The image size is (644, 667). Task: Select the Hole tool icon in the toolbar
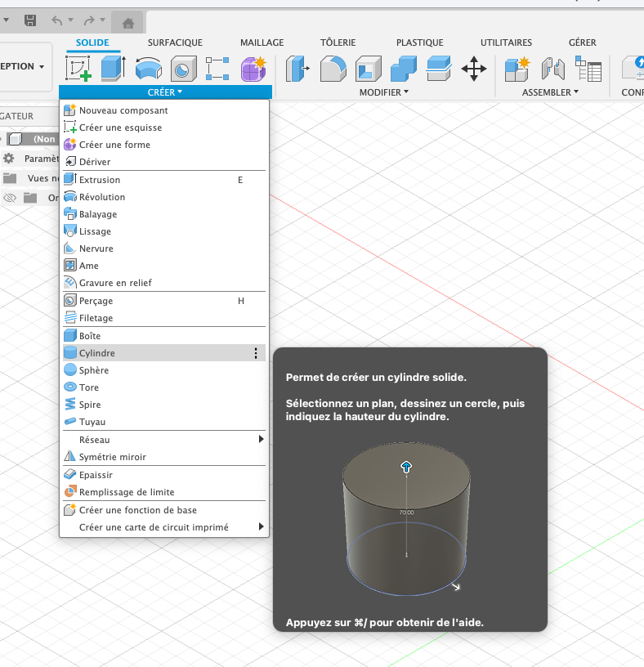183,69
